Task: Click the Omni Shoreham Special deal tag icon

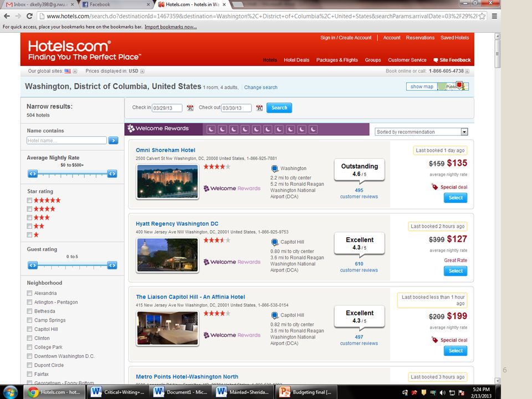Action: pyautogui.click(x=434, y=187)
